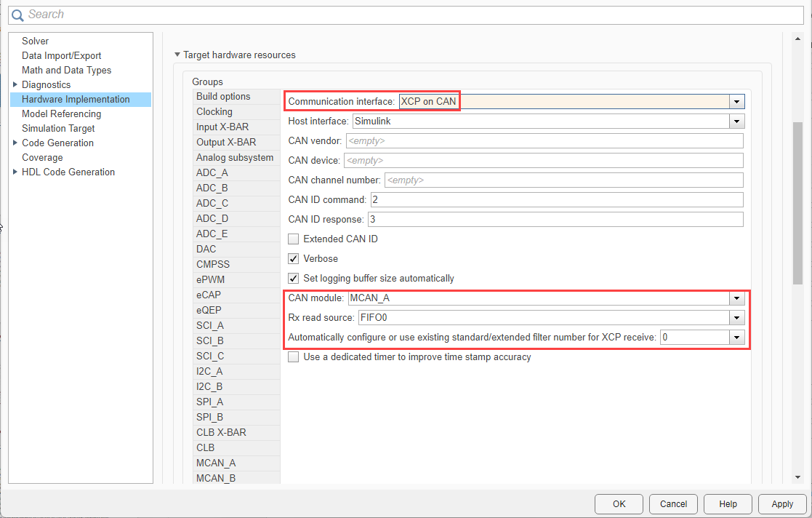
Task: Open the CAN module dropdown
Action: (736, 298)
